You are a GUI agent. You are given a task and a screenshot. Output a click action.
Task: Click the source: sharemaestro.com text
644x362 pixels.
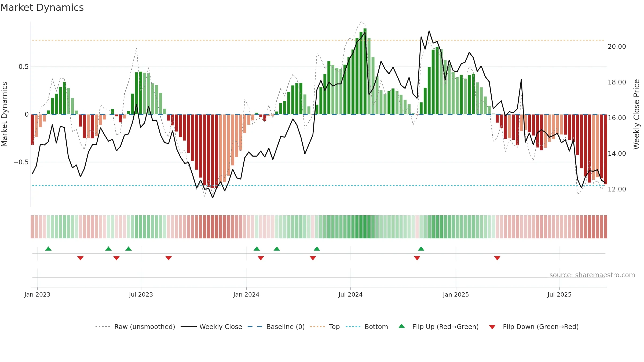(592, 275)
